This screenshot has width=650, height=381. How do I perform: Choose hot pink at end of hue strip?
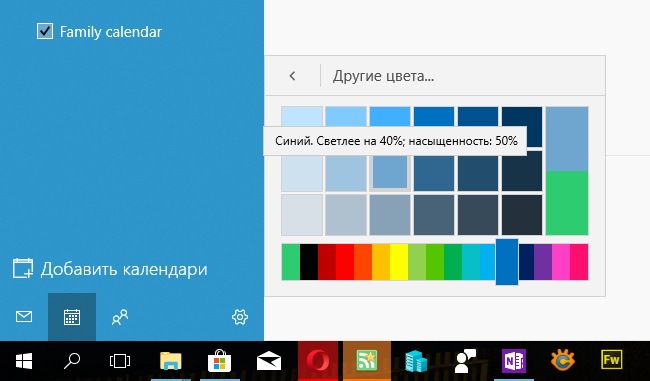tap(579, 262)
